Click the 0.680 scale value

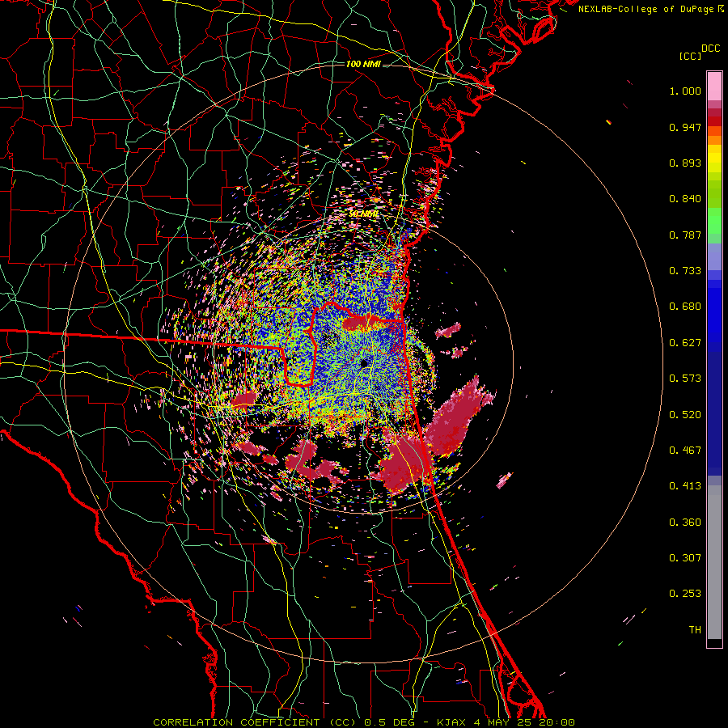(x=685, y=307)
